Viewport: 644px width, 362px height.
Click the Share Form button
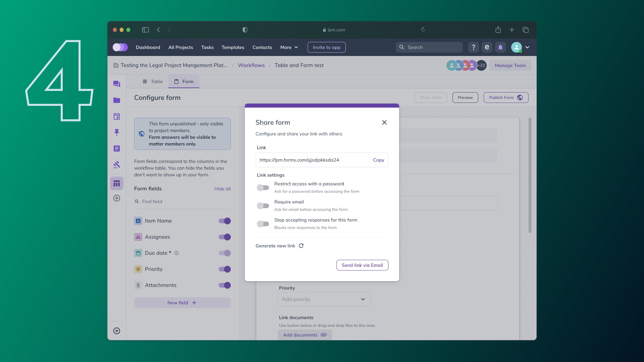click(x=431, y=98)
